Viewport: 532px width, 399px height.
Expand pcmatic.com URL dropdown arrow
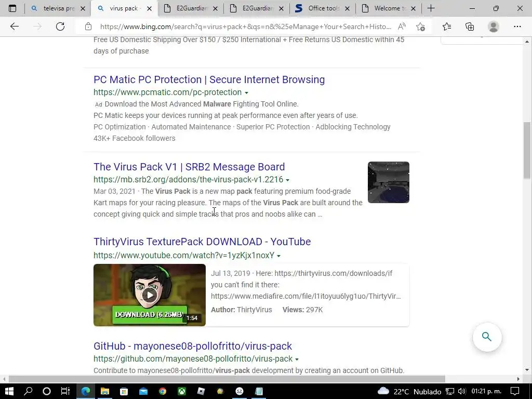(x=247, y=92)
